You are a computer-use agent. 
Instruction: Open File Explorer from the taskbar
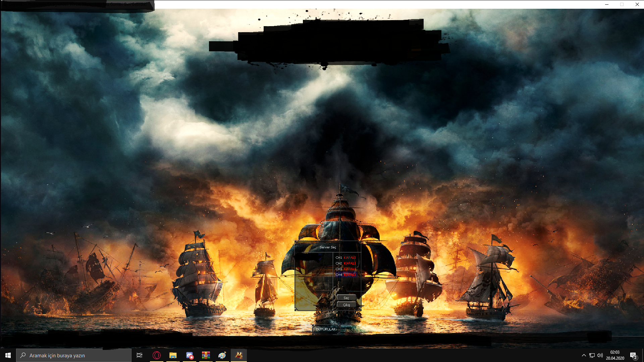click(x=173, y=355)
